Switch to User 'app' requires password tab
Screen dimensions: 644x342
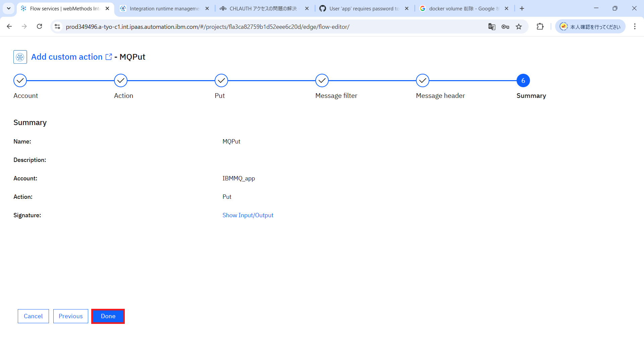tap(364, 8)
